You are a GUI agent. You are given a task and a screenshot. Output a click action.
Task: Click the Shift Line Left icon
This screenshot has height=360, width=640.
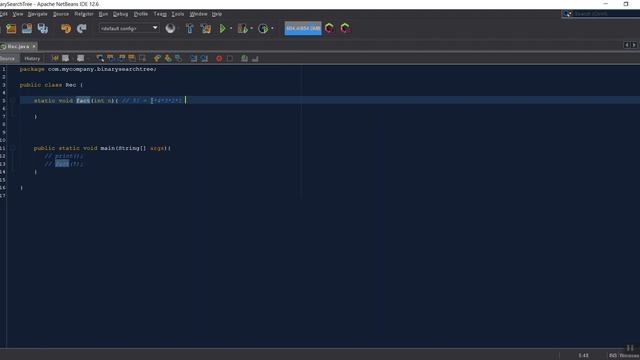pos(193,58)
